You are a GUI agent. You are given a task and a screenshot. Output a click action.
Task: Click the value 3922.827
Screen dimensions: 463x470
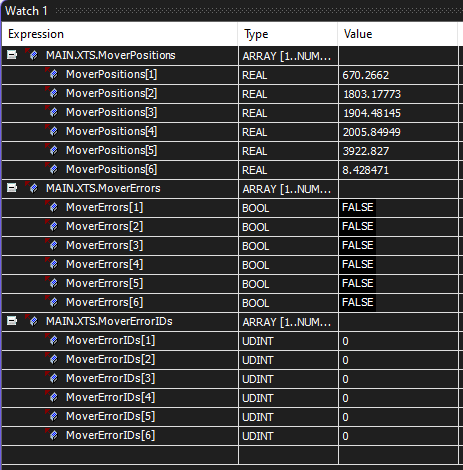[366, 151]
